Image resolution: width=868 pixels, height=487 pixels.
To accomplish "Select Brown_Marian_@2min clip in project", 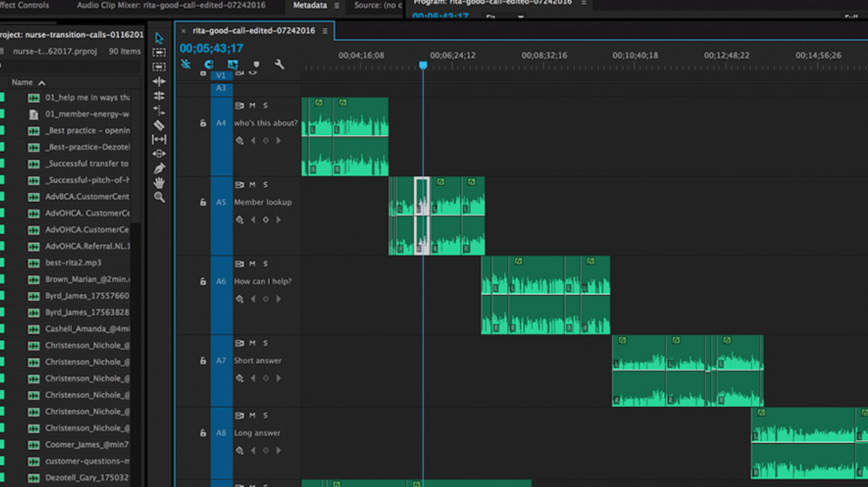I will (87, 279).
